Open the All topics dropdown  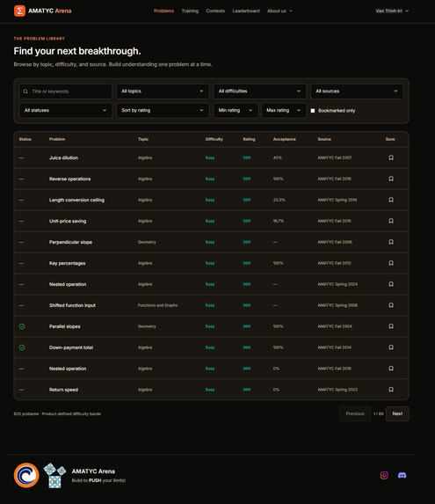[x=163, y=91]
